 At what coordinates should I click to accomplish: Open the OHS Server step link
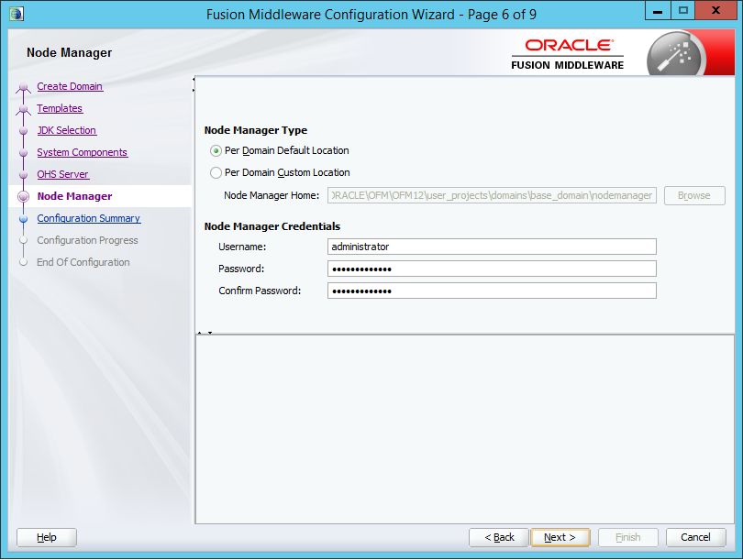pos(62,174)
